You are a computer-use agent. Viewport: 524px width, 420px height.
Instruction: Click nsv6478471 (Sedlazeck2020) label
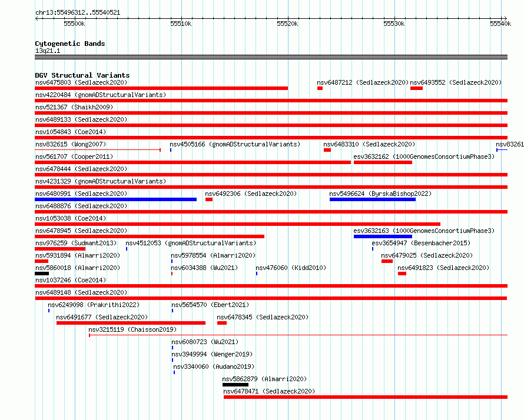click(269, 391)
